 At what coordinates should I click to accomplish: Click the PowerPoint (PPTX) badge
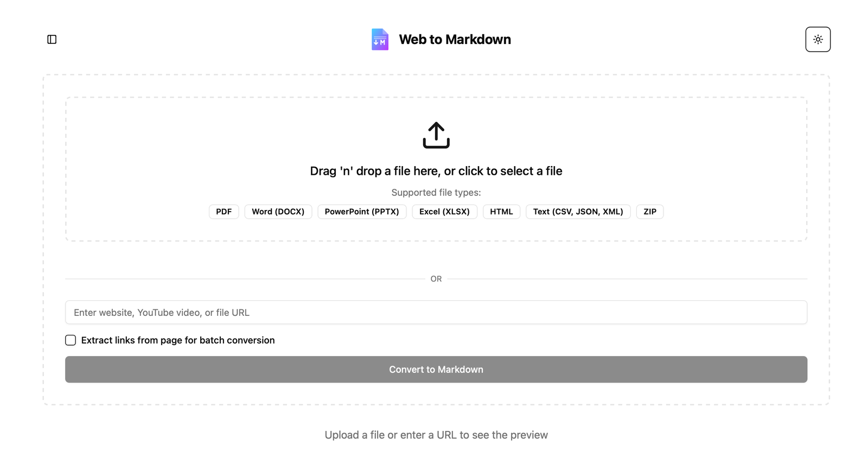click(362, 212)
